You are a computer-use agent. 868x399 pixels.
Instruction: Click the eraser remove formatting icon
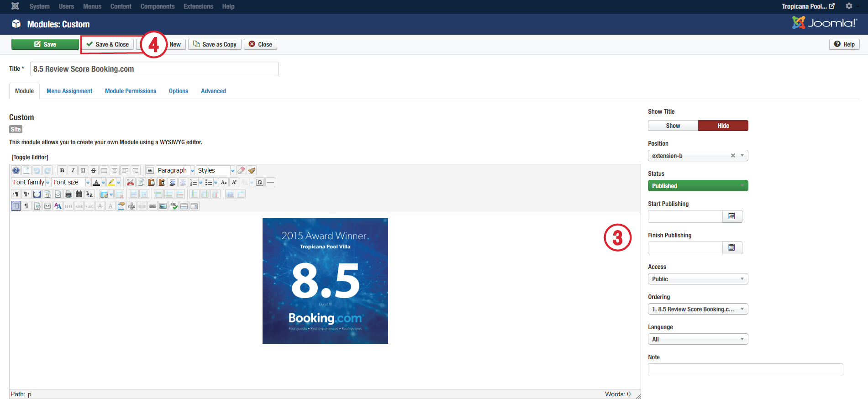[241, 170]
